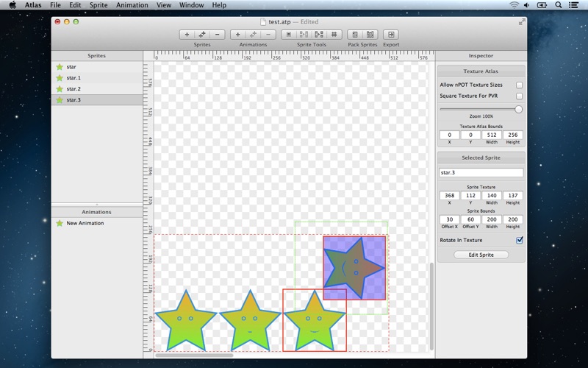The height and width of the screenshot is (368, 588).
Task: Click the selected sprite name field
Action: click(481, 172)
